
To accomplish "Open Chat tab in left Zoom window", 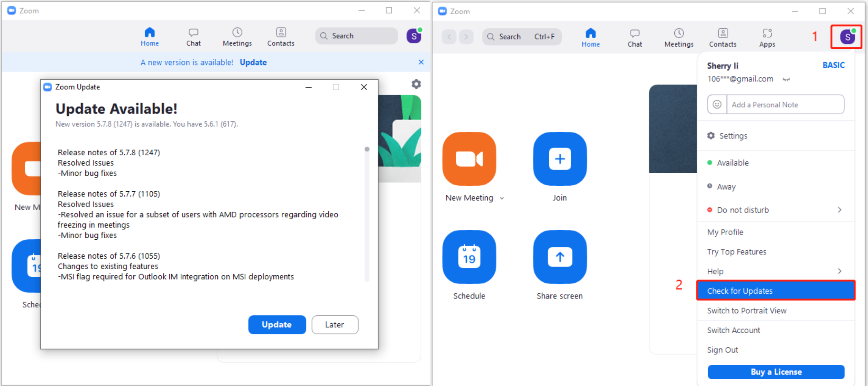I will click(193, 37).
